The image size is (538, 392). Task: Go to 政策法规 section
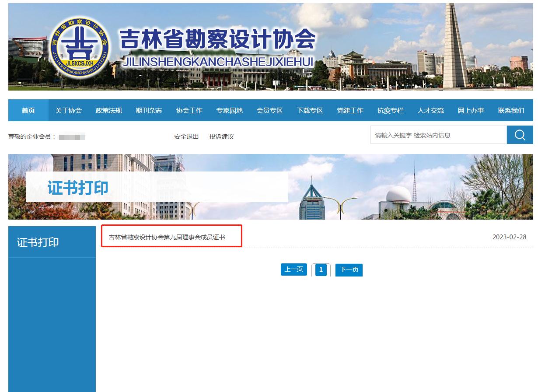pyautogui.click(x=109, y=110)
